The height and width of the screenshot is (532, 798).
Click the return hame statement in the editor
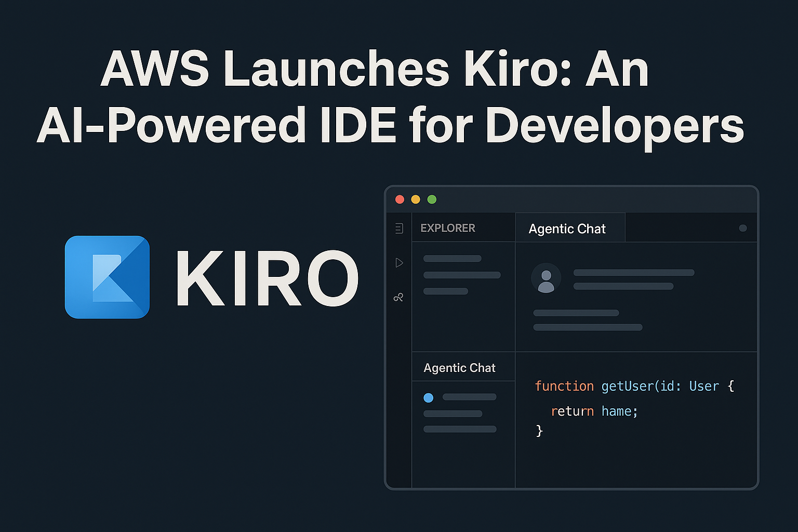594,411
